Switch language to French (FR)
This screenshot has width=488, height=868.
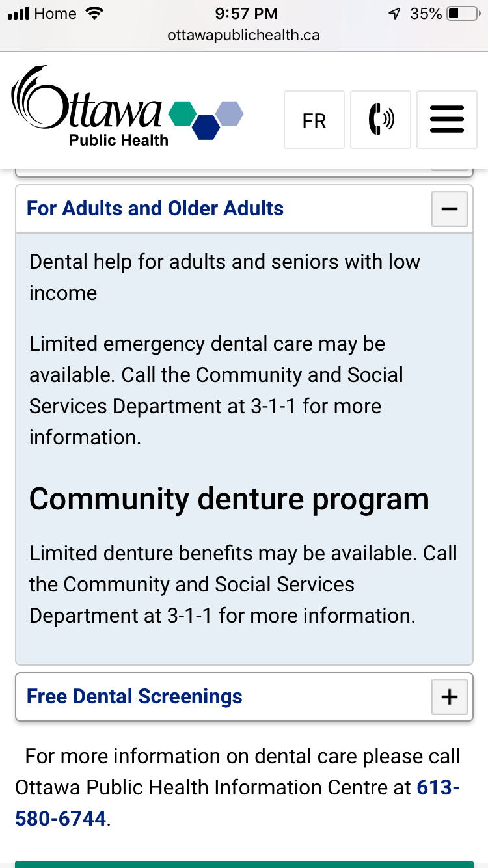(314, 120)
